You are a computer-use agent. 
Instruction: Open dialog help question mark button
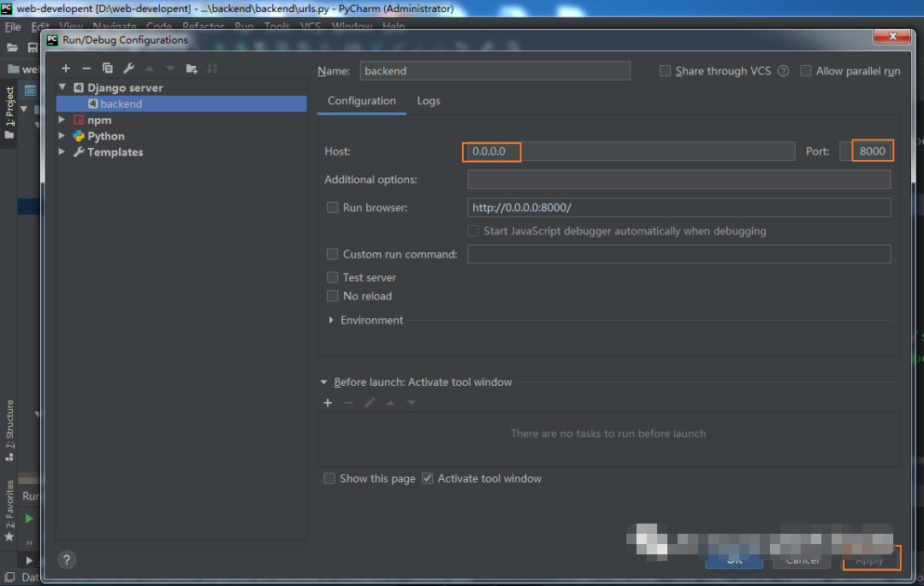point(67,559)
